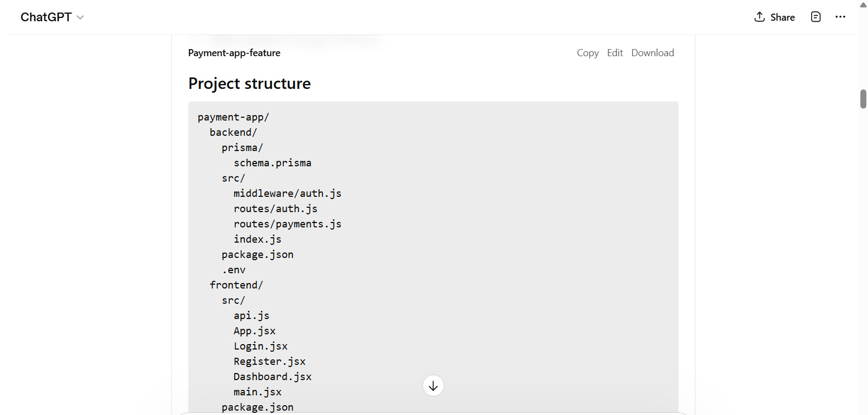Image resolution: width=868 pixels, height=415 pixels.
Task: Place cursor on the .env line
Action: click(x=234, y=270)
